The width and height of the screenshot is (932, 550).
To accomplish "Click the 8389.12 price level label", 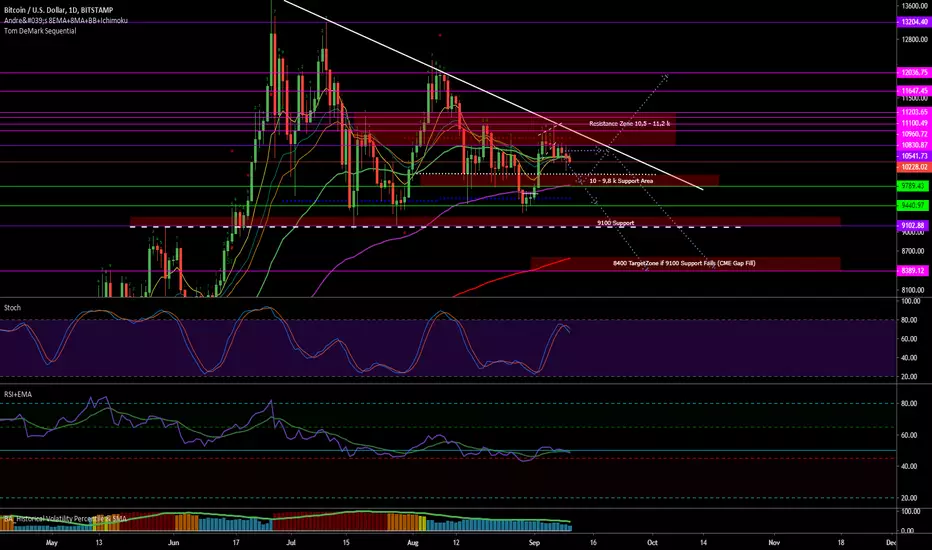I will click(x=912, y=271).
